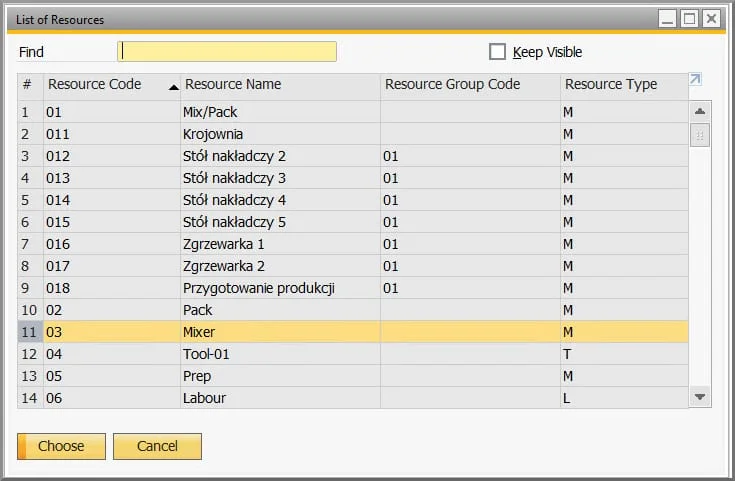Screen dimensions: 735x481
Task: Click resource code 016 cell
Action: click(112, 244)
